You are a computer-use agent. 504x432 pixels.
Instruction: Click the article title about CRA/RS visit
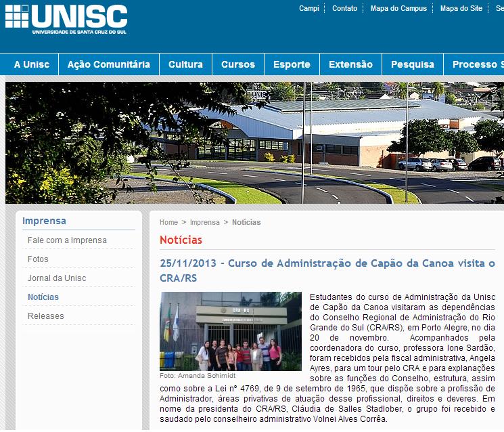click(327, 271)
